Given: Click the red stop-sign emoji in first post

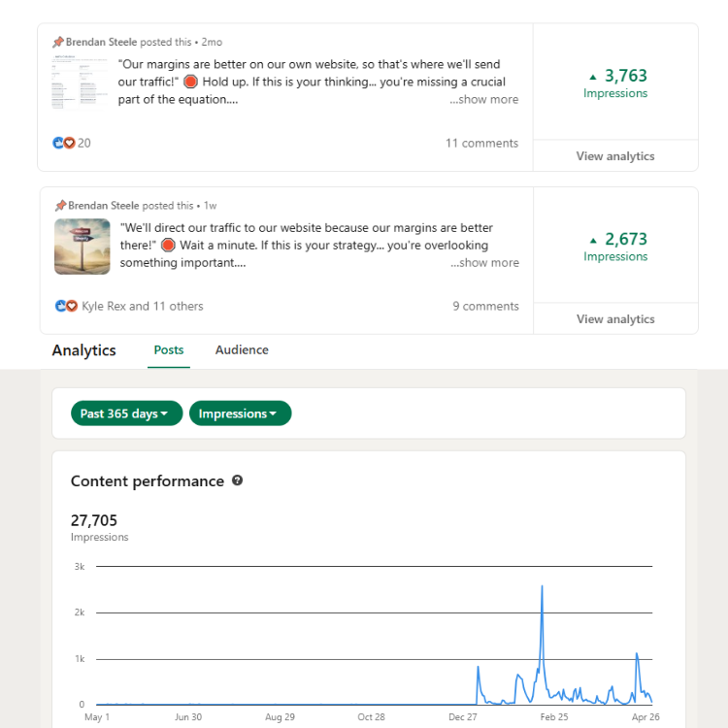Looking at the screenshot, I should point(190,82).
